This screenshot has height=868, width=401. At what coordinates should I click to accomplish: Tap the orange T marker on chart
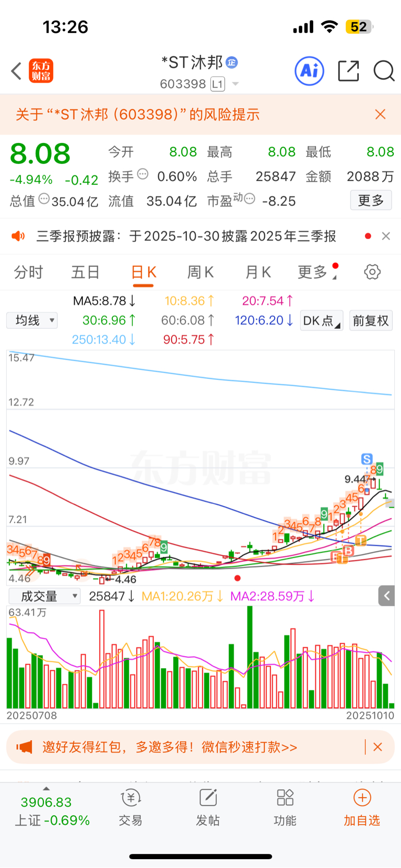coord(361,540)
